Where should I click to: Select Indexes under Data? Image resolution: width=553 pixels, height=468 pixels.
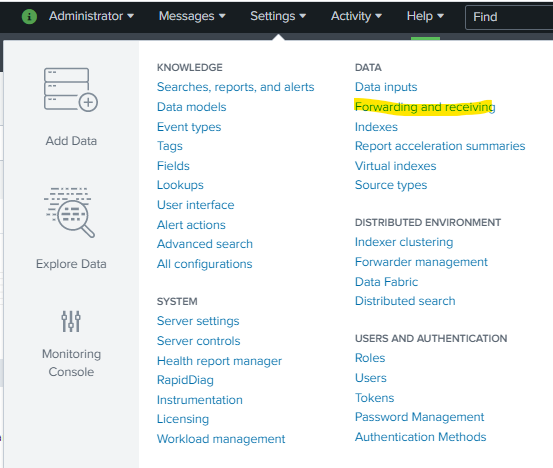376,127
